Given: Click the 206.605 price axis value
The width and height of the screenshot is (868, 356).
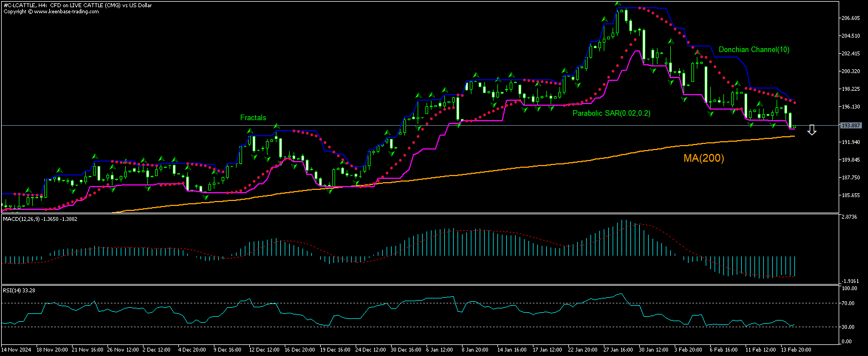Looking at the screenshot, I should [850, 18].
